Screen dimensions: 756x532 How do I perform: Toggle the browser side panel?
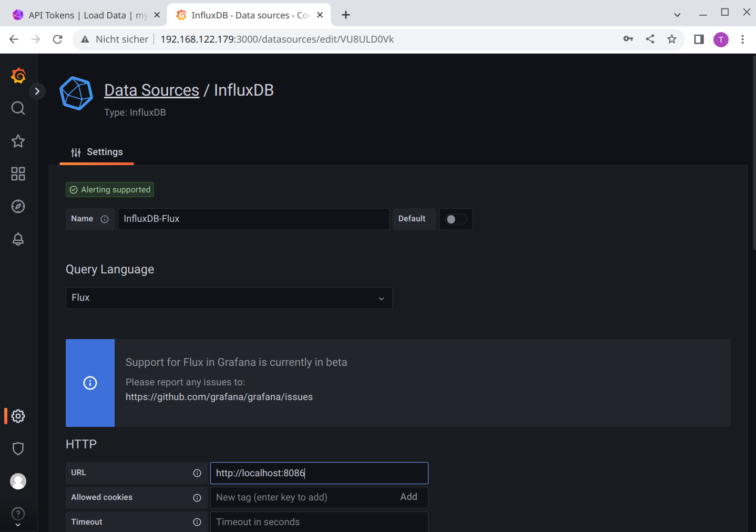click(699, 39)
